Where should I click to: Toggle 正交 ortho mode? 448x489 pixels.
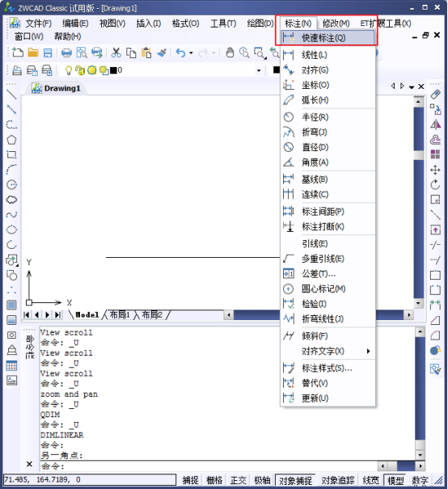pos(238,480)
